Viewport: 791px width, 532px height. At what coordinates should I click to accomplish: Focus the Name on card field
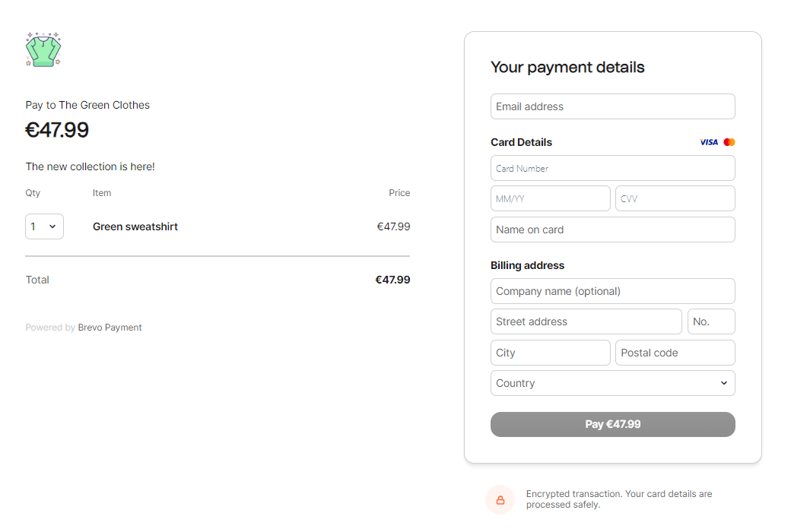coord(612,230)
